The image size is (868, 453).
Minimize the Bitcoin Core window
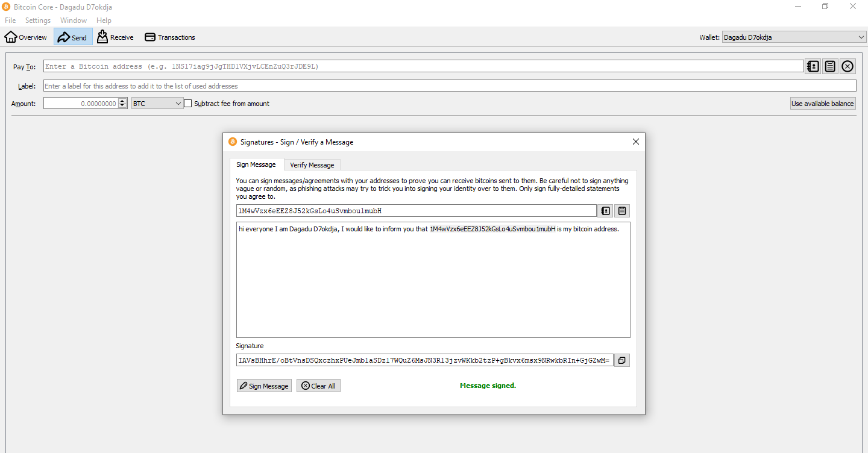pos(798,7)
